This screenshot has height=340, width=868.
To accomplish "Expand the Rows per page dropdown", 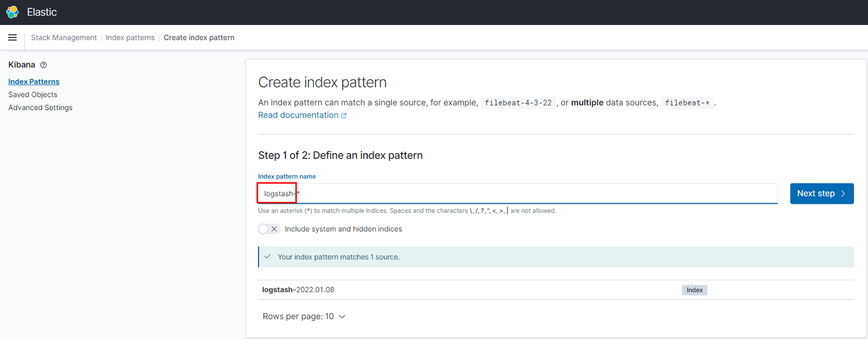I will 304,317.
